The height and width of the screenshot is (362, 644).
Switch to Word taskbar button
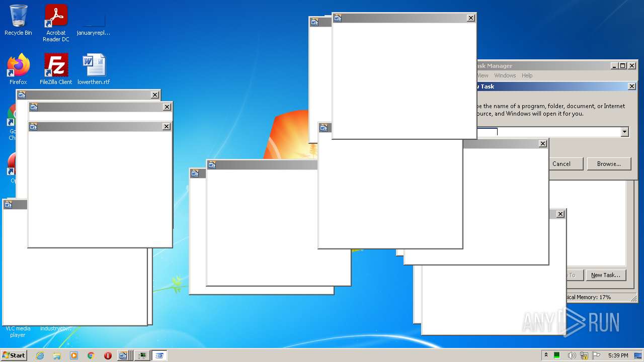pyautogui.click(x=123, y=355)
